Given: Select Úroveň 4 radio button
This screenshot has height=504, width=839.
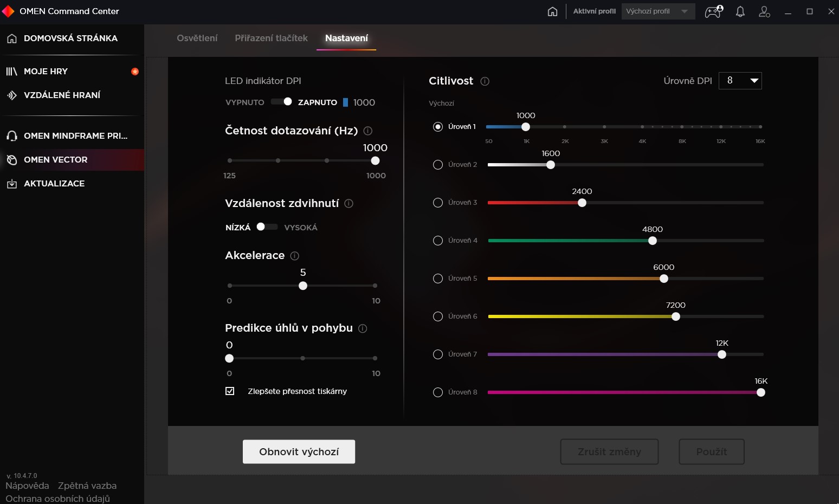Looking at the screenshot, I should click(438, 241).
